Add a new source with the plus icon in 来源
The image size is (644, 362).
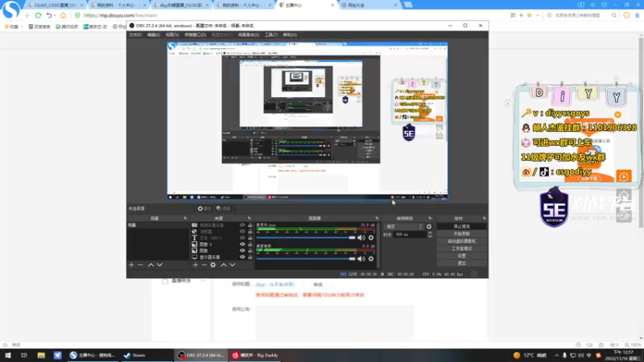[195, 265]
